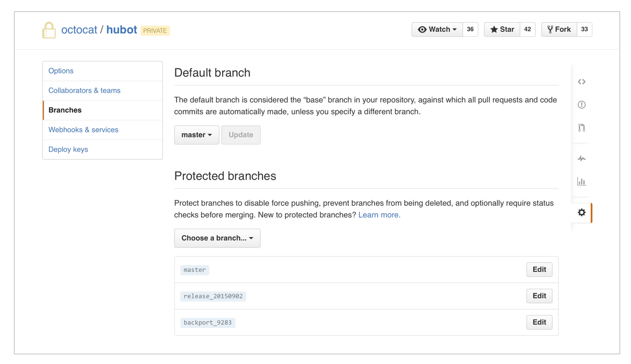Click the Protected branches heading

tap(225, 176)
